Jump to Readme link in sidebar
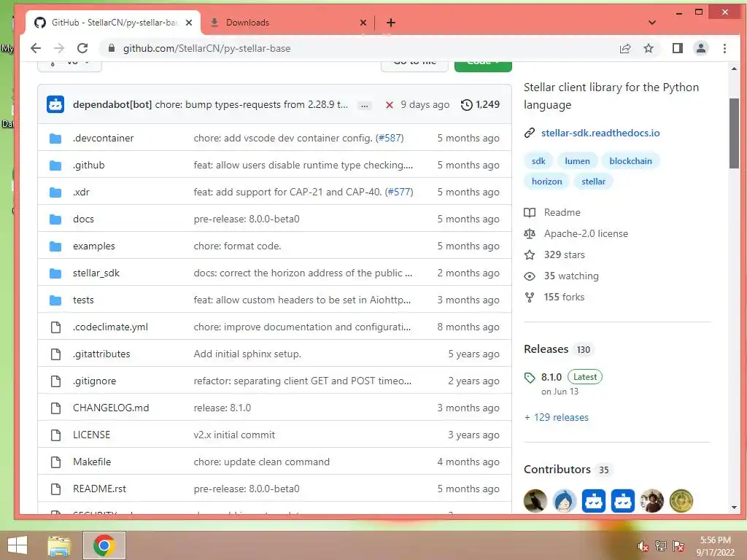The image size is (747, 560). tap(553, 212)
